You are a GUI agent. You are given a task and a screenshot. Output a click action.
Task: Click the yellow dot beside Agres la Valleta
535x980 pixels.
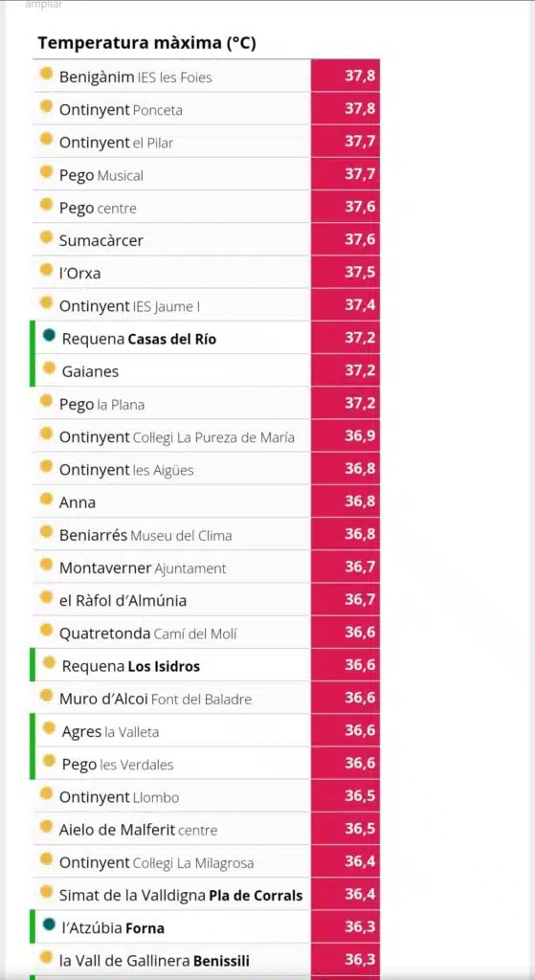pos(49,727)
